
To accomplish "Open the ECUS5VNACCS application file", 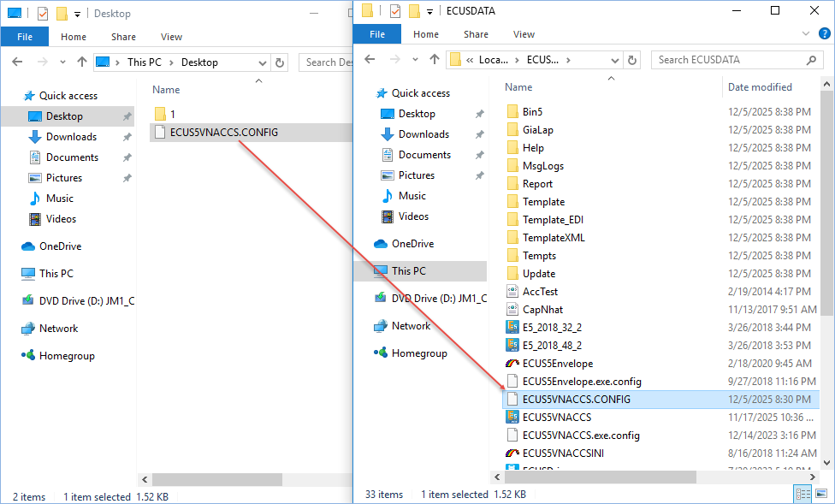I will 556,418.
